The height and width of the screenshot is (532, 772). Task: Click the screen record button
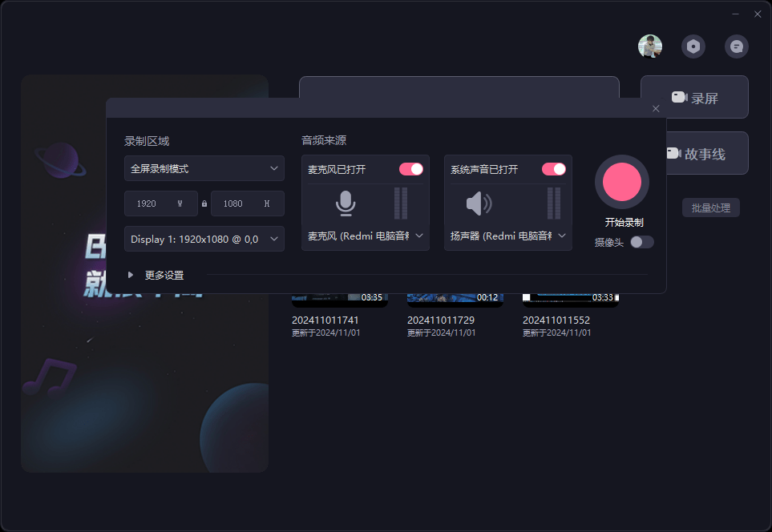694,98
